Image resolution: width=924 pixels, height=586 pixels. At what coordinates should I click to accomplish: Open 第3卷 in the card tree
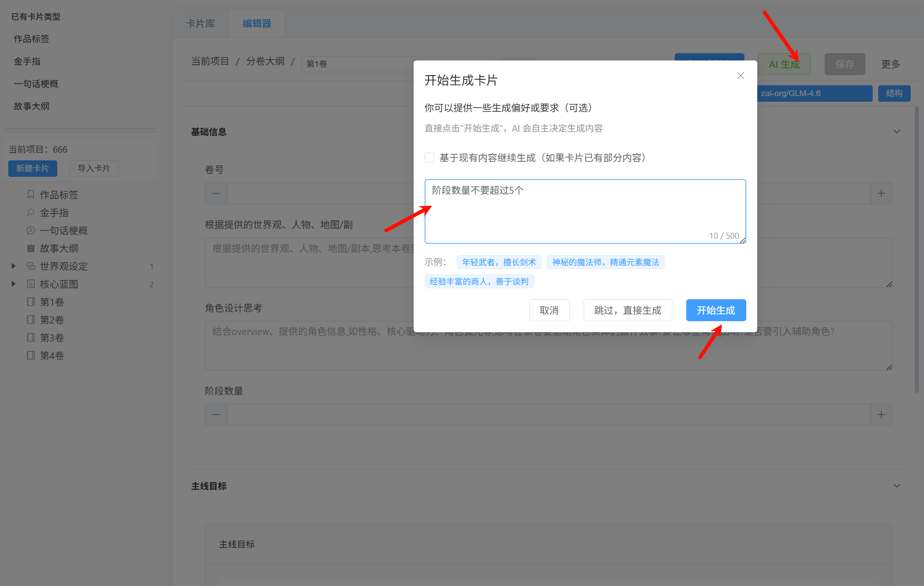[x=52, y=338]
